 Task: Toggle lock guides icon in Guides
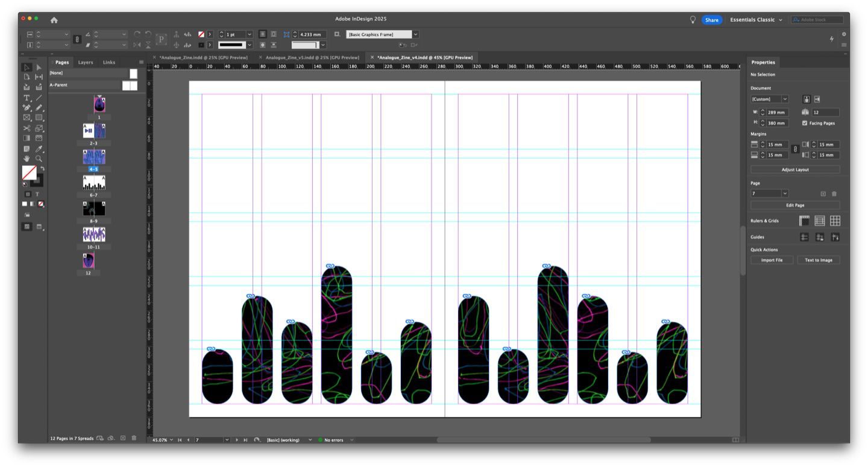pyautogui.click(x=820, y=237)
